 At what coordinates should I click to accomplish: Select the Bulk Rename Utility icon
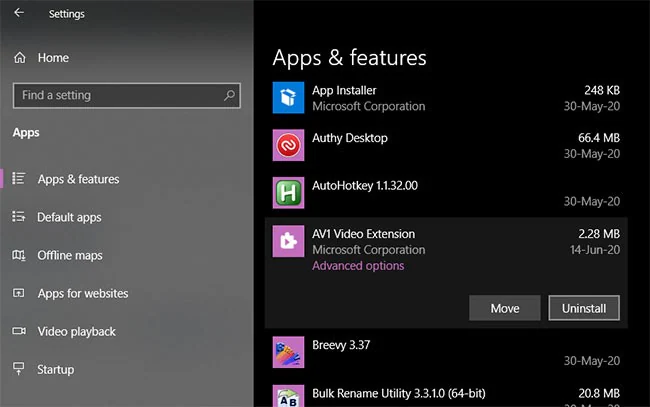pyautogui.click(x=288, y=396)
